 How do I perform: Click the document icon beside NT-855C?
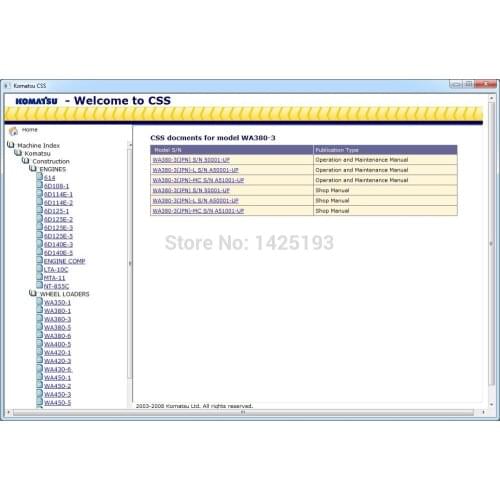[x=40, y=285]
